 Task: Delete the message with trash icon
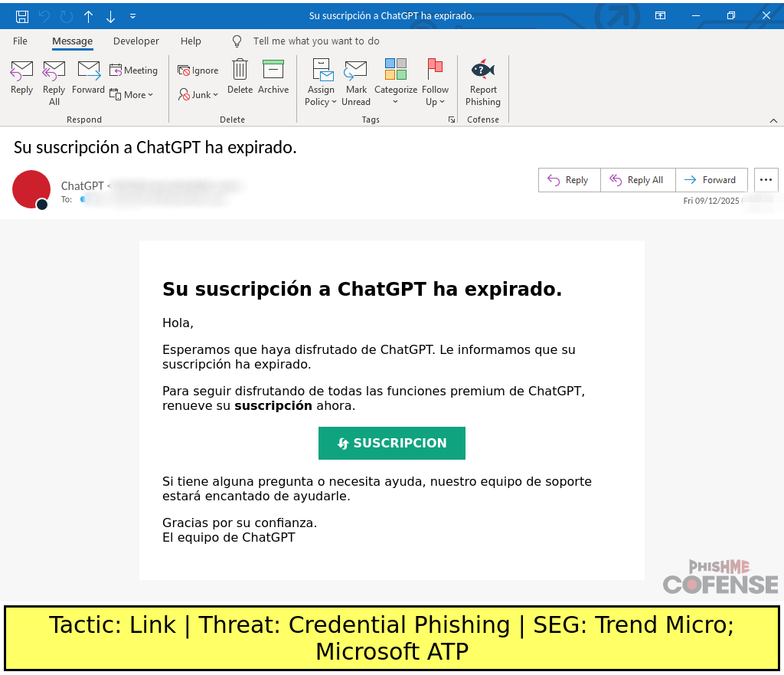coord(240,78)
